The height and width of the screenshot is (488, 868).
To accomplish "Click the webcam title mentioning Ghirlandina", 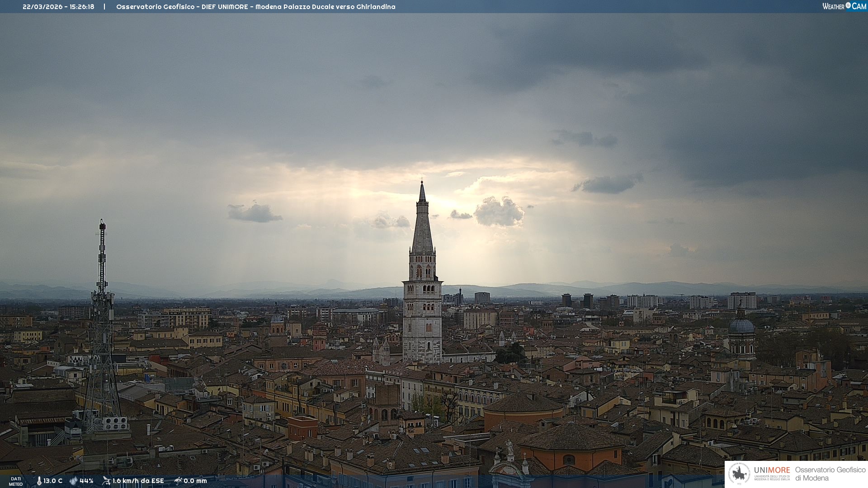I will click(x=255, y=7).
